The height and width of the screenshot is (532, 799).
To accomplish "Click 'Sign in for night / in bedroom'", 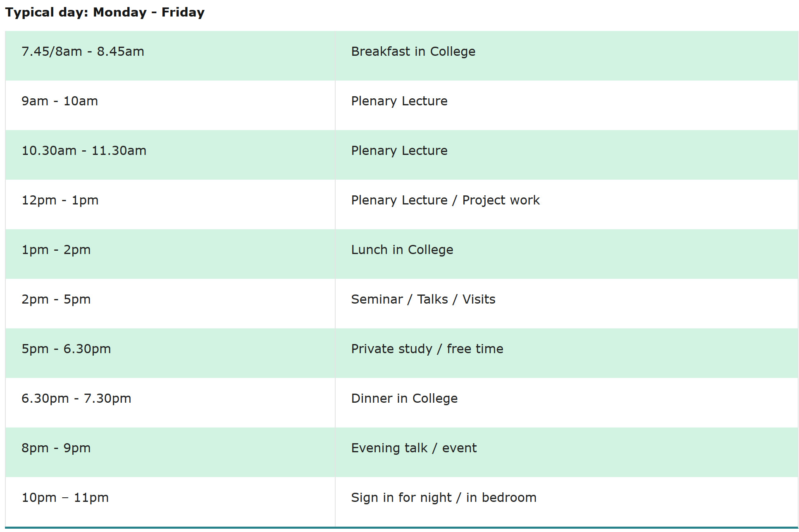I will coord(444,498).
